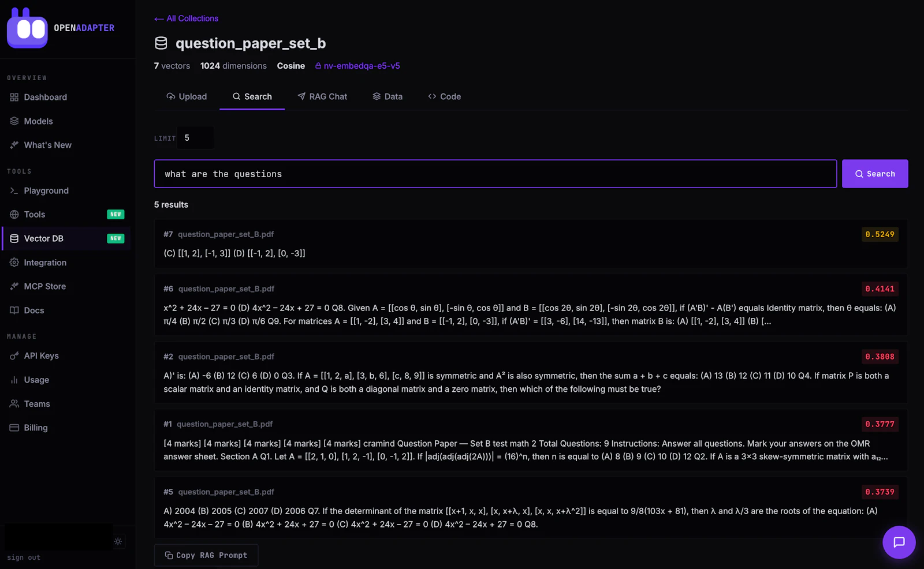Click the Docs book icon
The image size is (924, 569).
click(14, 310)
